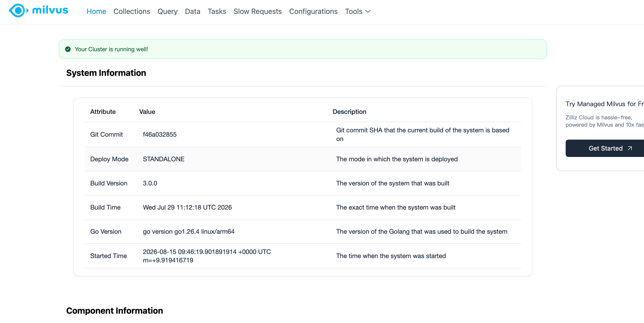This screenshot has height=323, width=644.
Task: Click the Attribute column header
Action: click(x=103, y=112)
